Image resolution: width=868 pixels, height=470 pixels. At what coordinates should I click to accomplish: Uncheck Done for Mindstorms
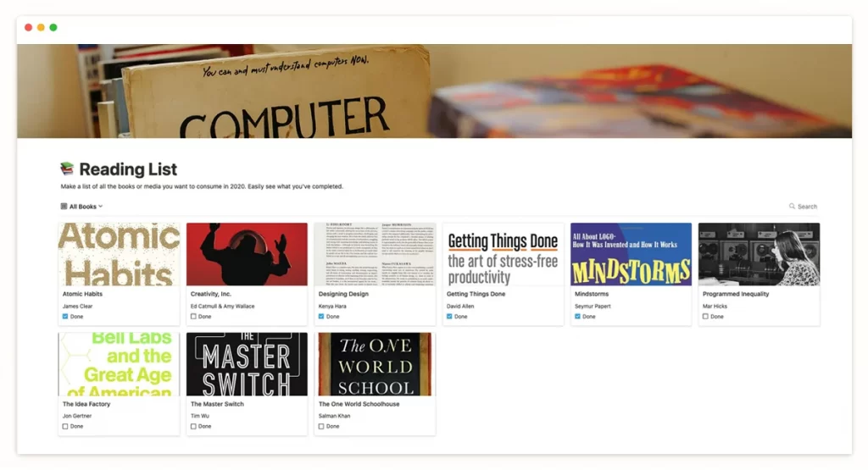coord(577,316)
